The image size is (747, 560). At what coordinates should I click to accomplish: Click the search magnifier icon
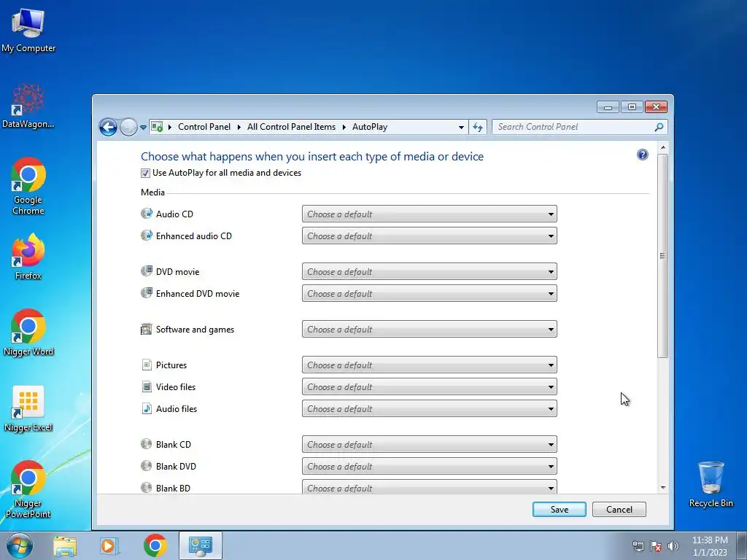659,127
